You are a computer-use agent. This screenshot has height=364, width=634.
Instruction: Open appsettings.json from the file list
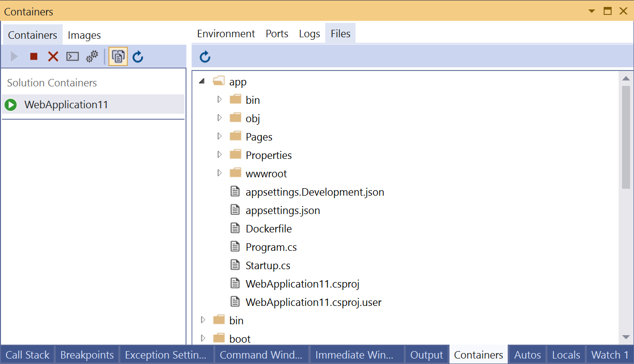pyautogui.click(x=282, y=210)
